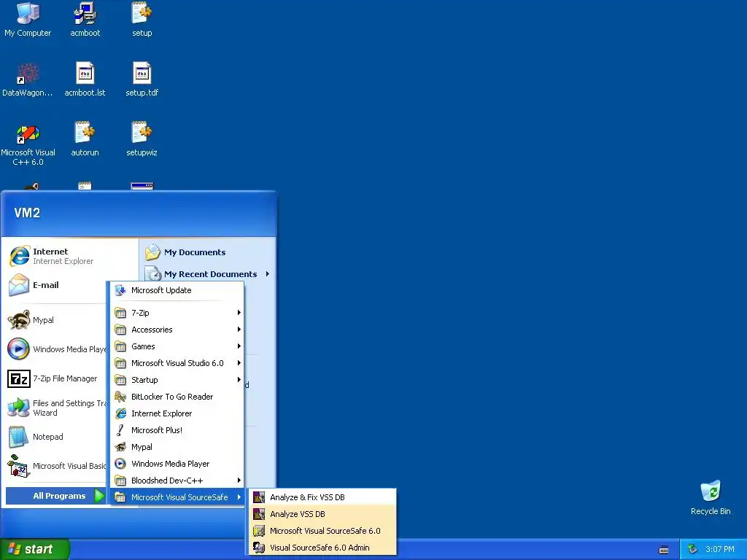This screenshot has width=747, height=560.
Task: Open the acmboot desktop icon
Action: click(85, 19)
